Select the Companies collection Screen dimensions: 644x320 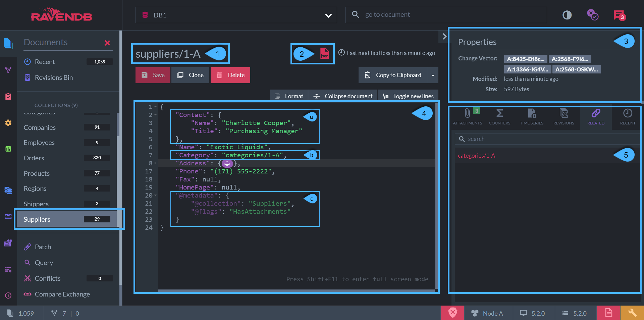67,127
